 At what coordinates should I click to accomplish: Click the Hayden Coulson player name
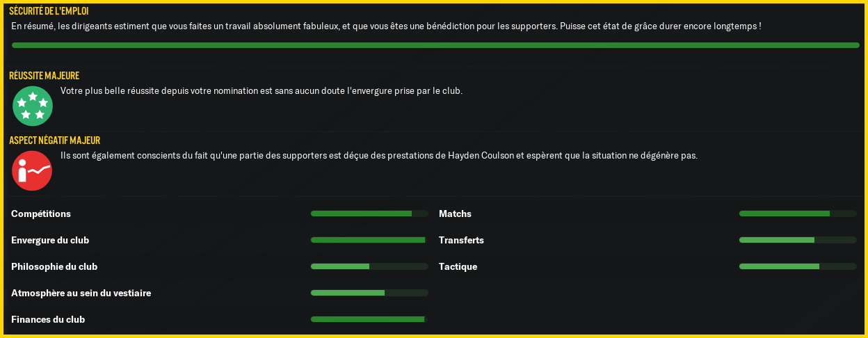[x=482, y=156]
